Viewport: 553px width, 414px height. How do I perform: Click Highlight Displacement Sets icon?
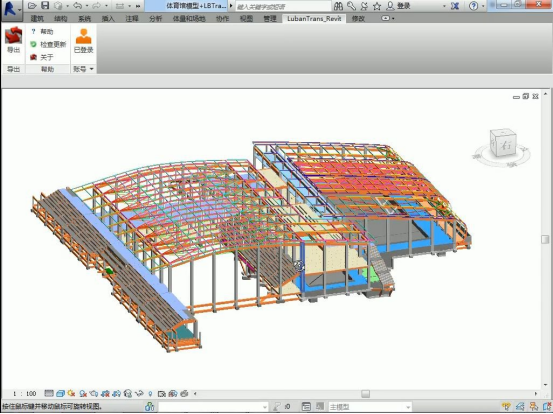coord(184,393)
